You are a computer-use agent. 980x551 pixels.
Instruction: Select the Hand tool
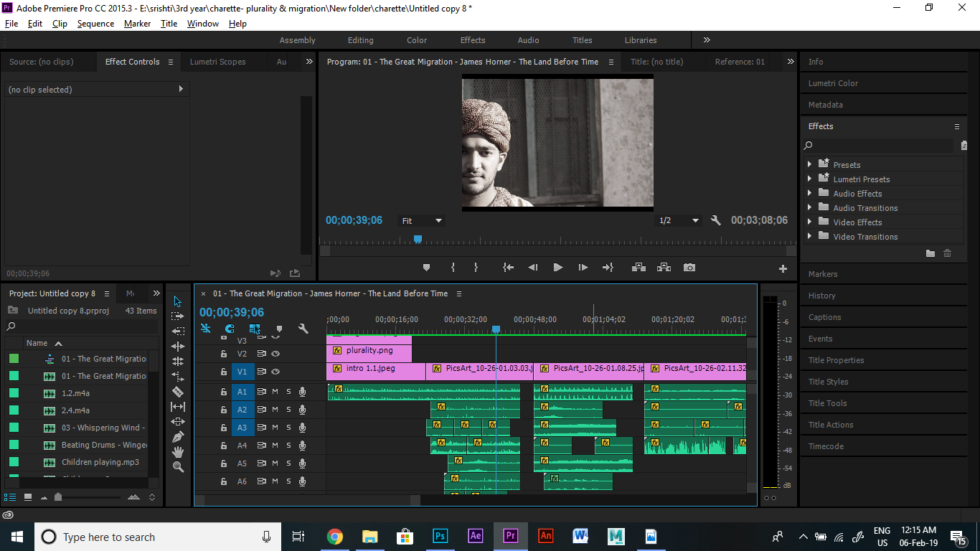tap(178, 452)
